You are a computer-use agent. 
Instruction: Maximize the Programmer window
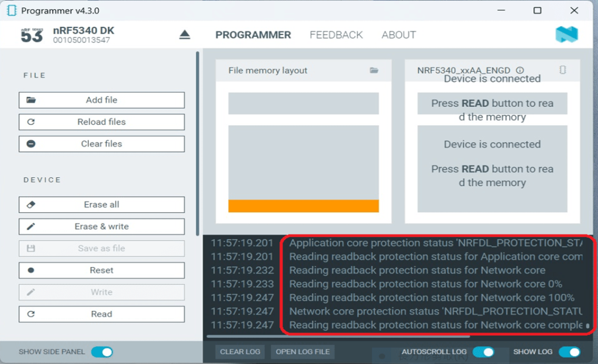(537, 11)
